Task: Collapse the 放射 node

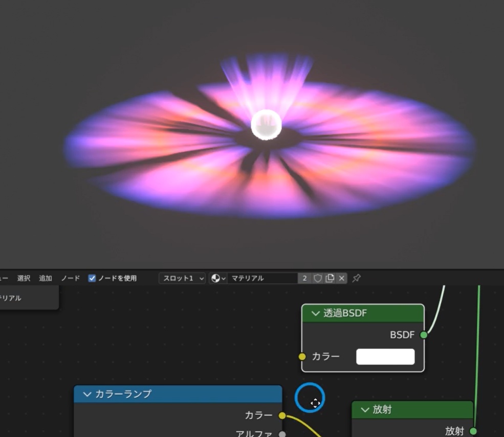Action: pyautogui.click(x=365, y=410)
